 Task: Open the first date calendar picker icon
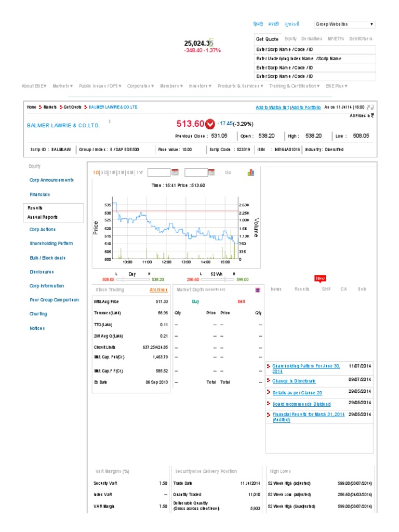(x=175, y=172)
